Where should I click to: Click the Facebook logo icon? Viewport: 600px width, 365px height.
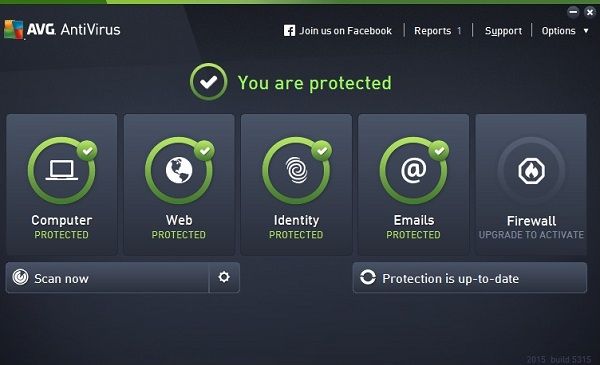[x=289, y=31]
